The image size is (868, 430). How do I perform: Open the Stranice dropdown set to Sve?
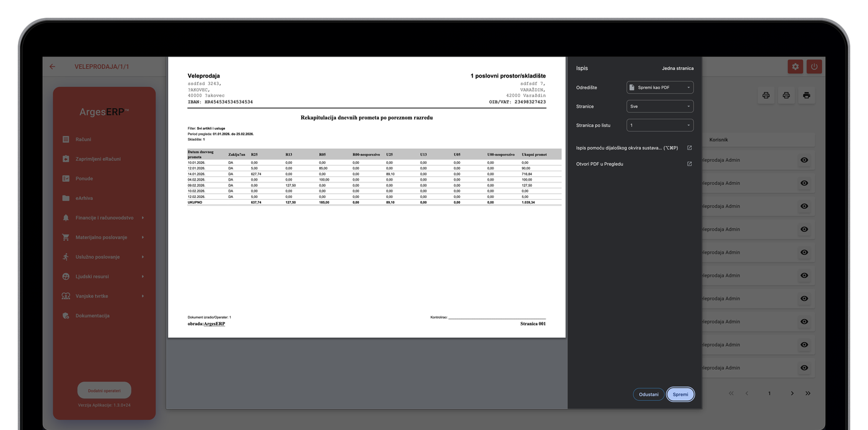point(660,106)
